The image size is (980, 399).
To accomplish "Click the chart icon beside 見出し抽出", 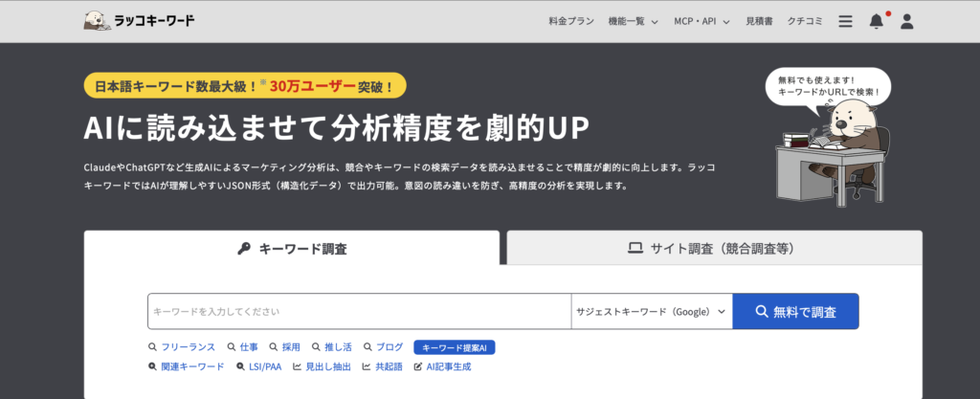I will [297, 366].
